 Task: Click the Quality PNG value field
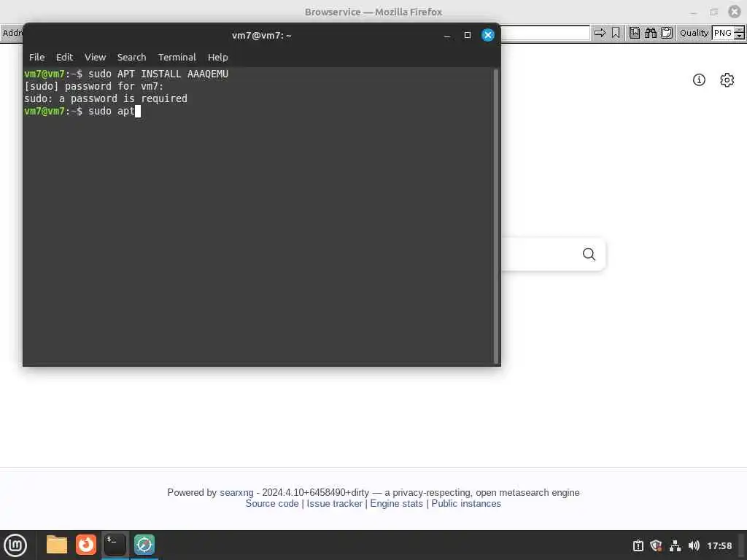(x=723, y=33)
